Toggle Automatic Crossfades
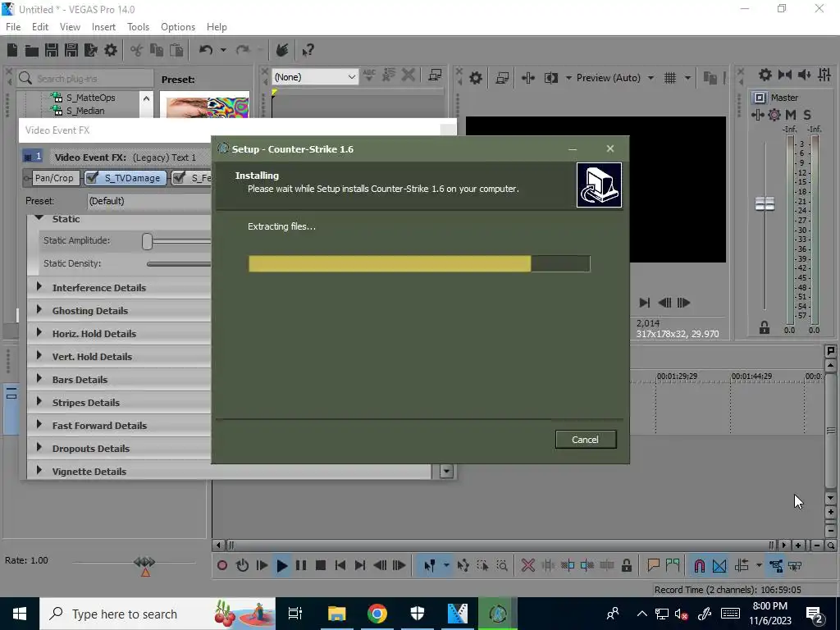This screenshot has height=630, width=840. point(719,565)
